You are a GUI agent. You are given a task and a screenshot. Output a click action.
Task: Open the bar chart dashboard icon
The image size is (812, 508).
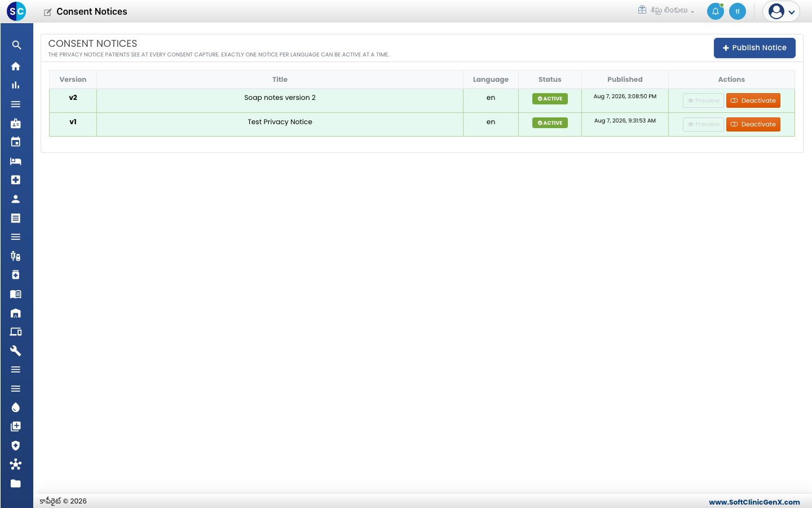(x=16, y=85)
